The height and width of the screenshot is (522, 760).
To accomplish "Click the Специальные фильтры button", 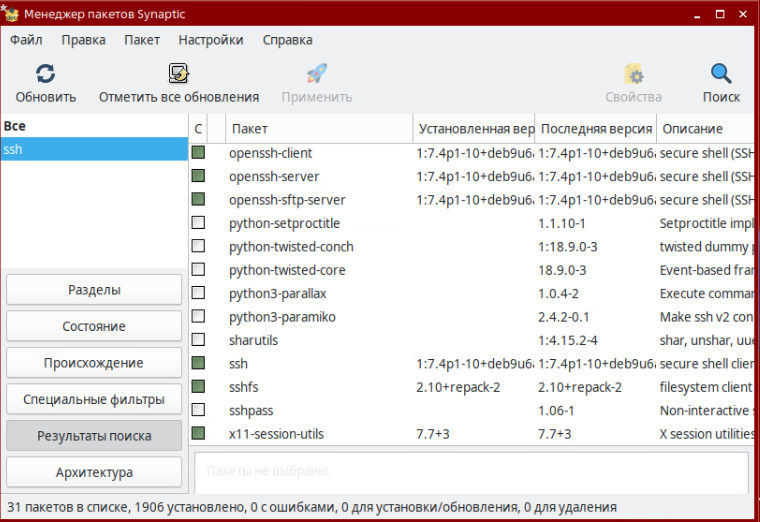I will pyautogui.click(x=94, y=399).
